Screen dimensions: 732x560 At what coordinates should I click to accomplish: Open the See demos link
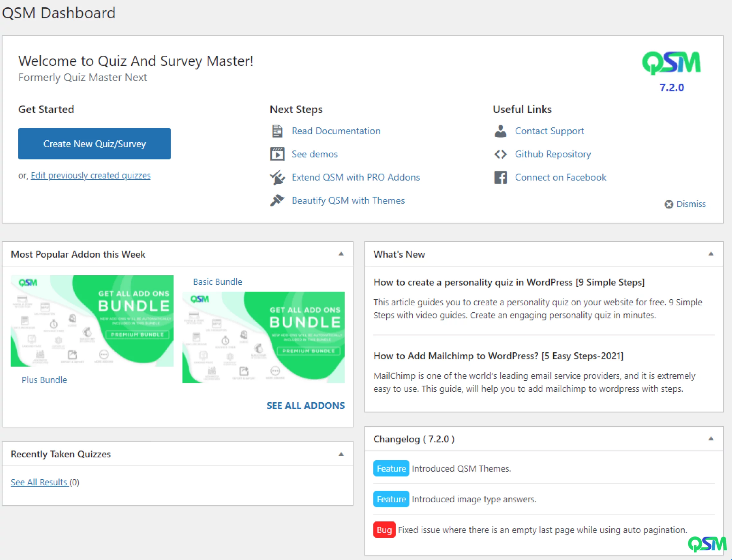point(314,154)
